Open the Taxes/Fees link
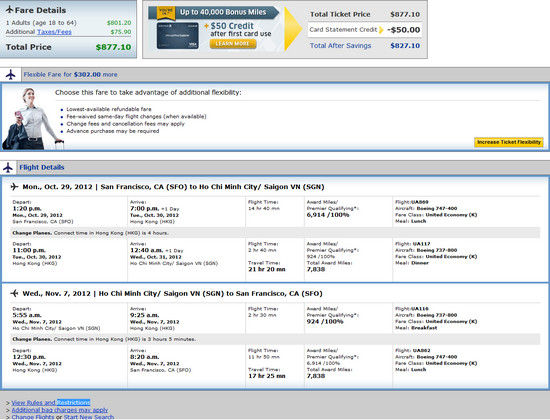Viewport: 550px width, 420px height. (54, 32)
